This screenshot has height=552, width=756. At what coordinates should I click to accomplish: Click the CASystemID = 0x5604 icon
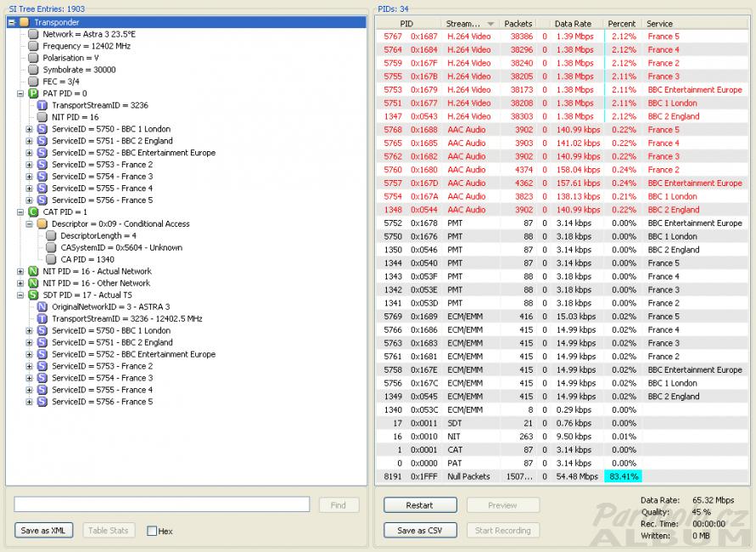tap(51, 247)
